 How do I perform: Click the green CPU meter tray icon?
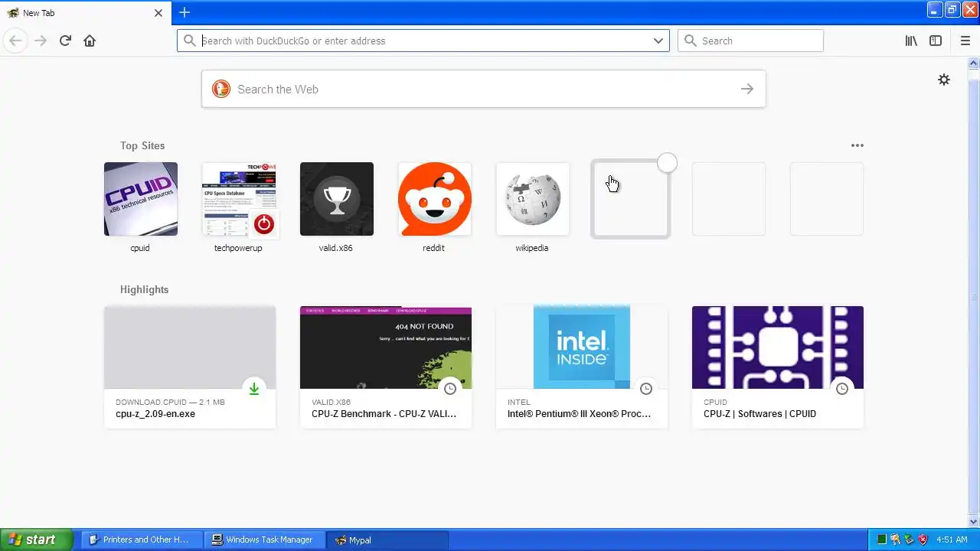pos(882,540)
